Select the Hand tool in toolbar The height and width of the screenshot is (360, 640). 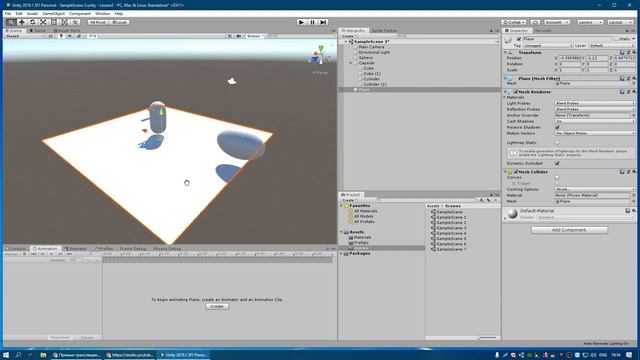click(11, 22)
